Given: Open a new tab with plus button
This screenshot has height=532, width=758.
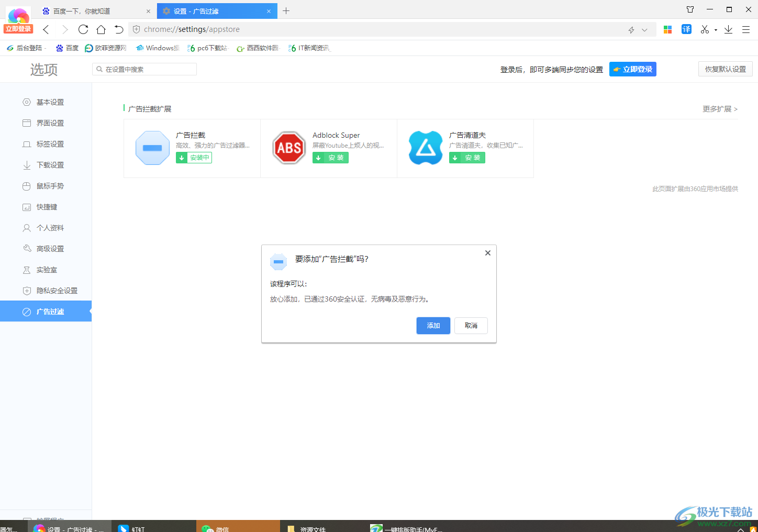Looking at the screenshot, I should 286,10.
